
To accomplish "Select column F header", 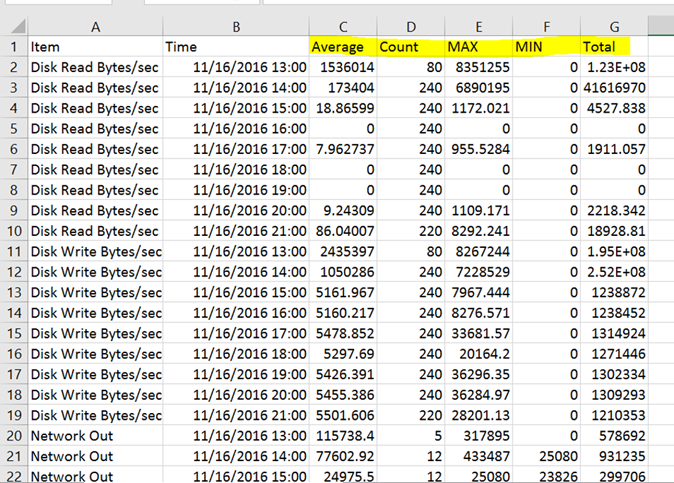I will pyautogui.click(x=546, y=27).
